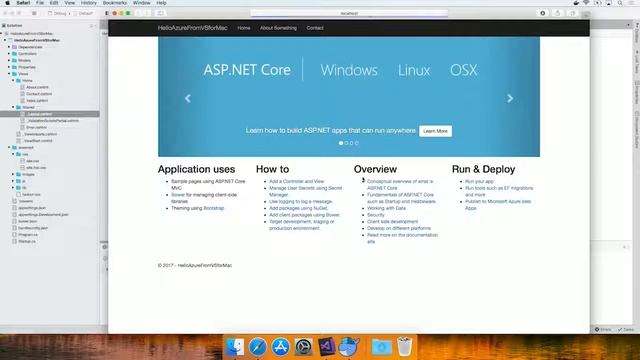Open the Edit menu
Image resolution: width=640 pixels, height=360 pixels.
point(54,3)
